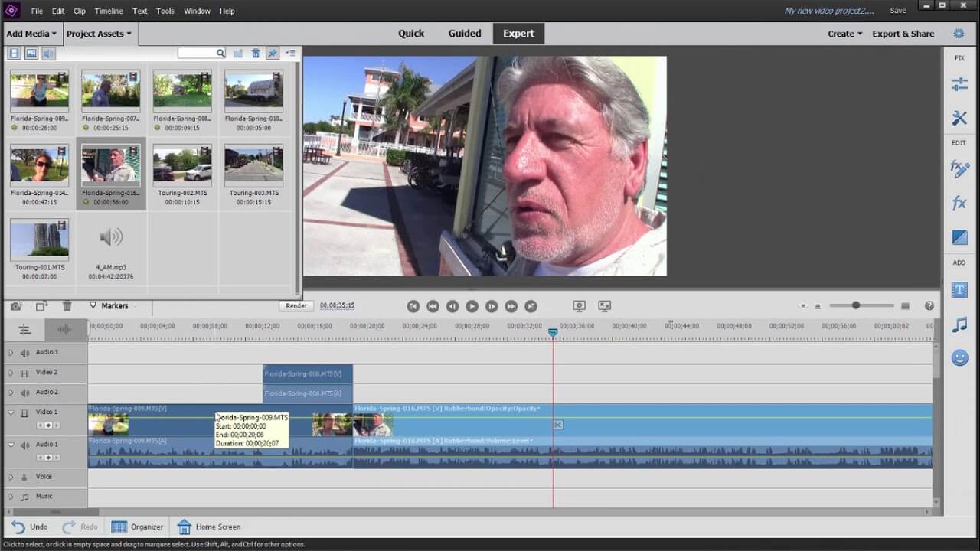The width and height of the screenshot is (980, 551).
Task: Open the Export & Share screen
Action: pyautogui.click(x=903, y=34)
